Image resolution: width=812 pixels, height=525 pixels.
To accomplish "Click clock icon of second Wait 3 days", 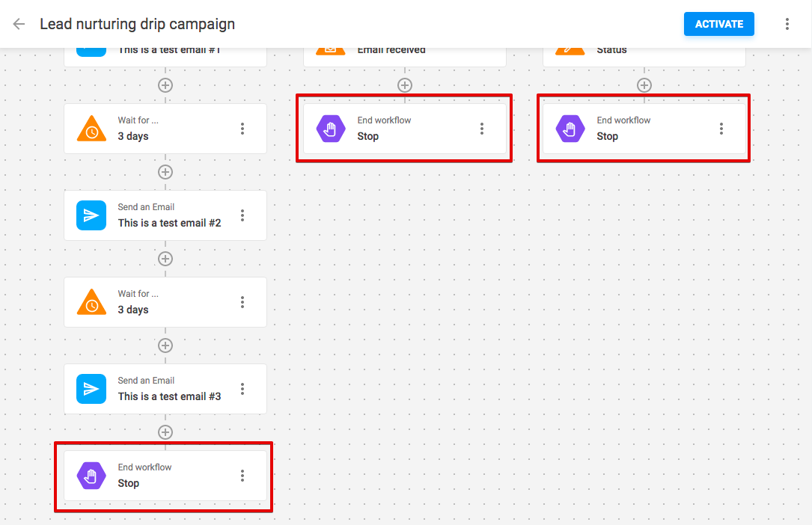I will 91,302.
